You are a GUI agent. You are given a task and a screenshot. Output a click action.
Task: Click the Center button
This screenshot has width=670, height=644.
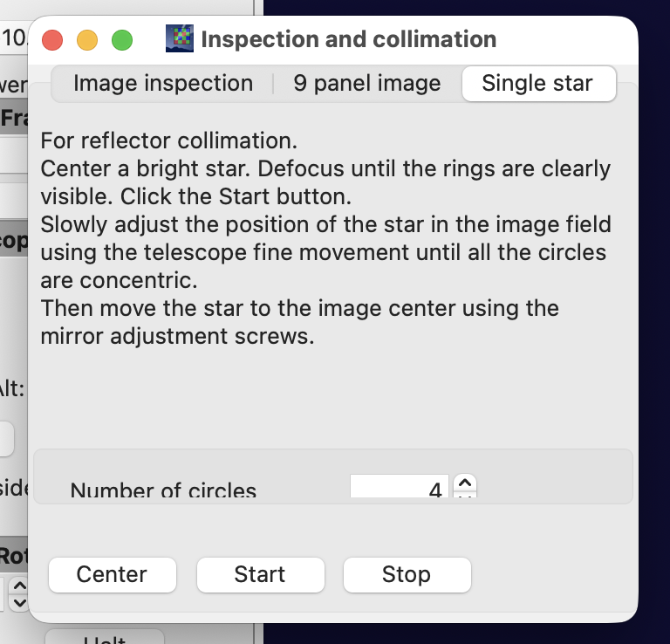[113, 574]
